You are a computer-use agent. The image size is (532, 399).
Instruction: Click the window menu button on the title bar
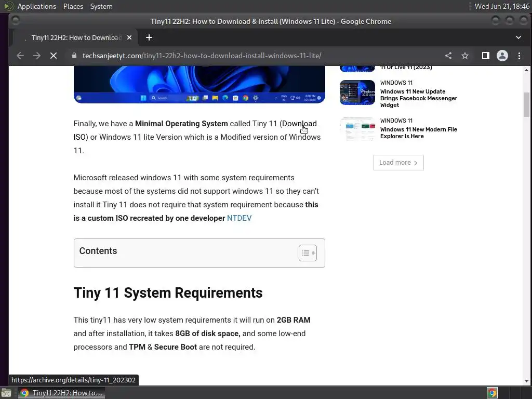[x=15, y=21]
